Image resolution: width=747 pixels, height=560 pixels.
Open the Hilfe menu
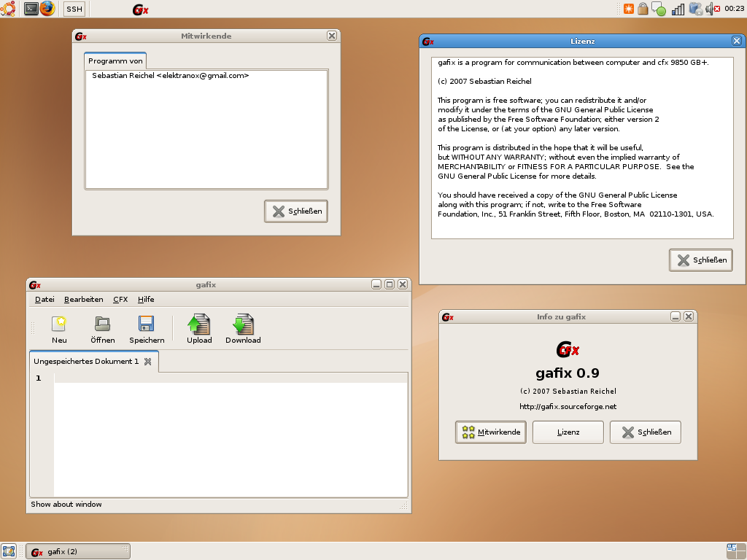pyautogui.click(x=146, y=300)
